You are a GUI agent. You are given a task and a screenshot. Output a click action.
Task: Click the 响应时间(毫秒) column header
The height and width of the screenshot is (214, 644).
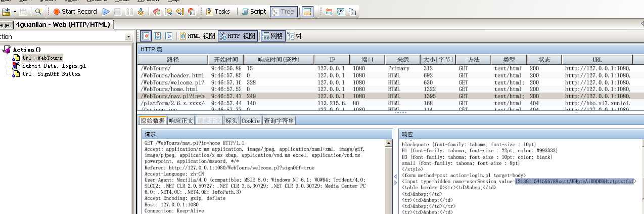(279, 60)
